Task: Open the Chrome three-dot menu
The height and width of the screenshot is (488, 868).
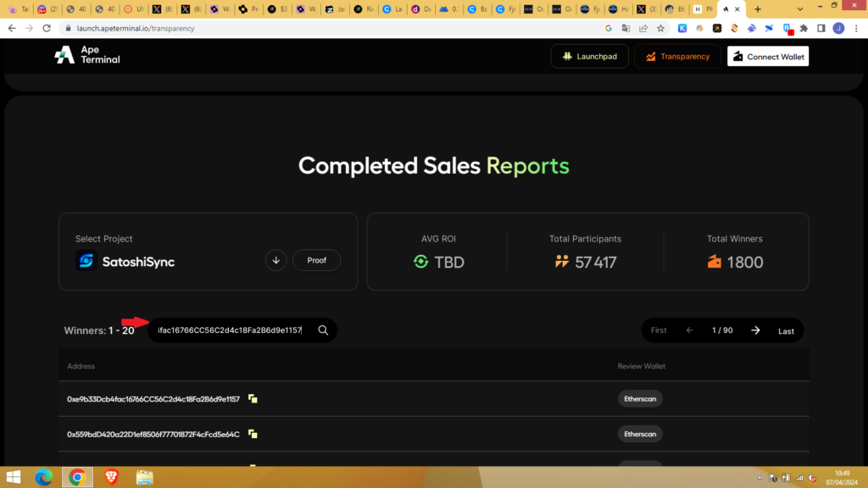Action: pos(856,28)
